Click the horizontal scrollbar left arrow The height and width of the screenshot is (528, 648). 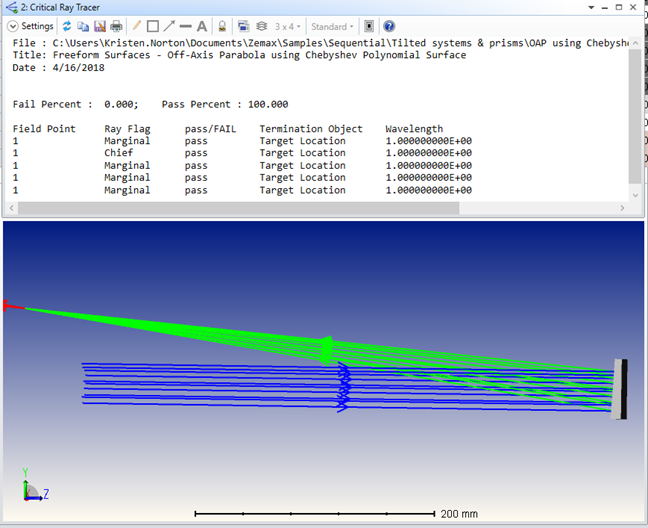point(12,208)
